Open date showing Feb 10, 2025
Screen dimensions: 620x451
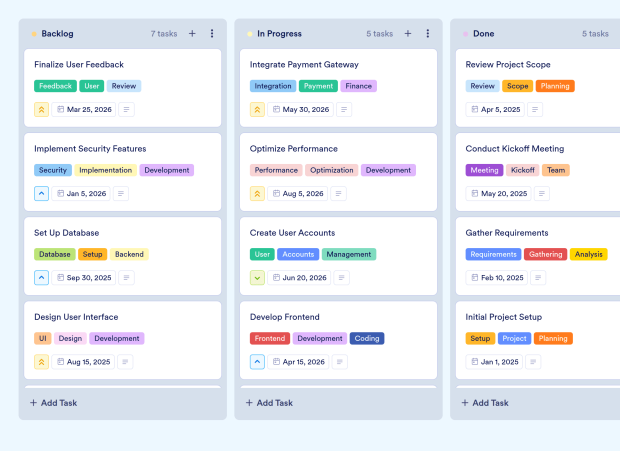click(497, 278)
